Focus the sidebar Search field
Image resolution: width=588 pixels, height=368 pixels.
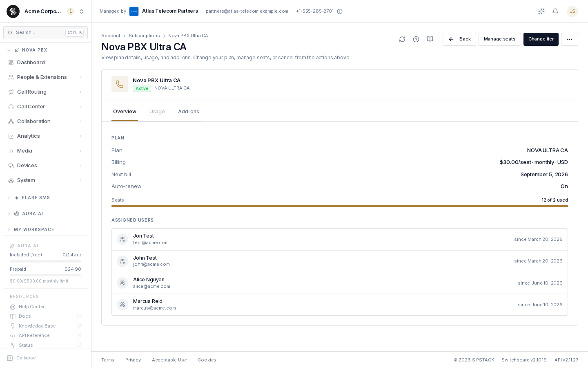tap(45, 33)
